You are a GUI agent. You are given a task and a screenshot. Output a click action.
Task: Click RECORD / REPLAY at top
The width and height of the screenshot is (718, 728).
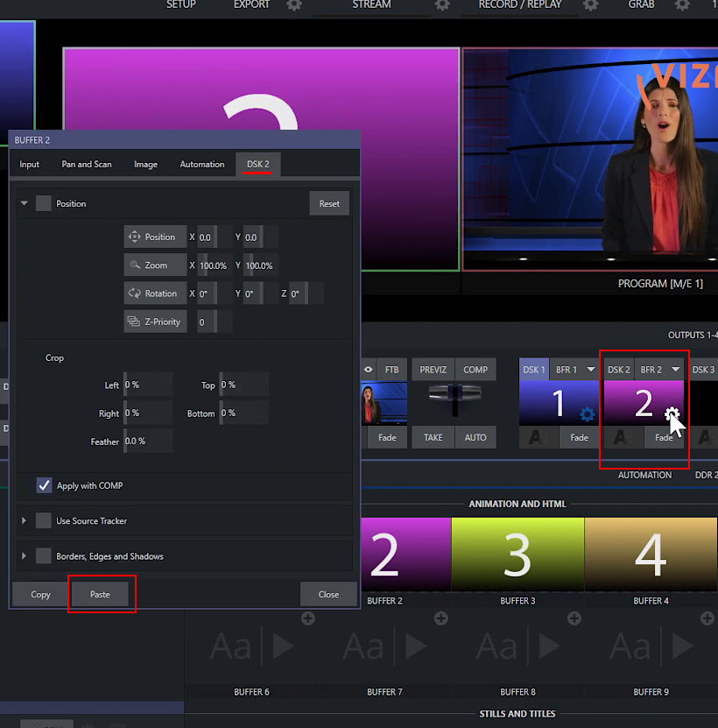520,4
